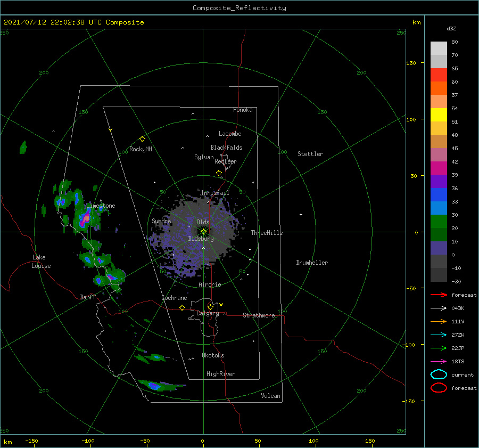Click the Lacombe city label

(x=230, y=134)
